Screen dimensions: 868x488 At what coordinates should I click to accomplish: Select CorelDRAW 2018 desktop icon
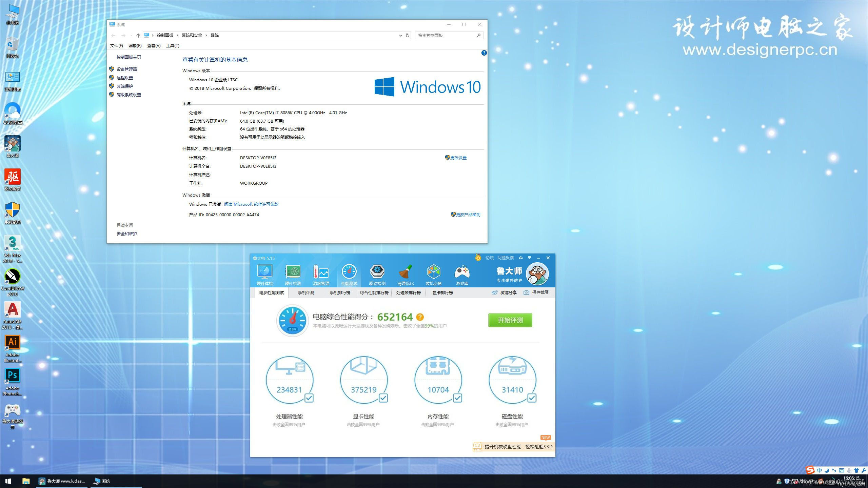click(13, 283)
